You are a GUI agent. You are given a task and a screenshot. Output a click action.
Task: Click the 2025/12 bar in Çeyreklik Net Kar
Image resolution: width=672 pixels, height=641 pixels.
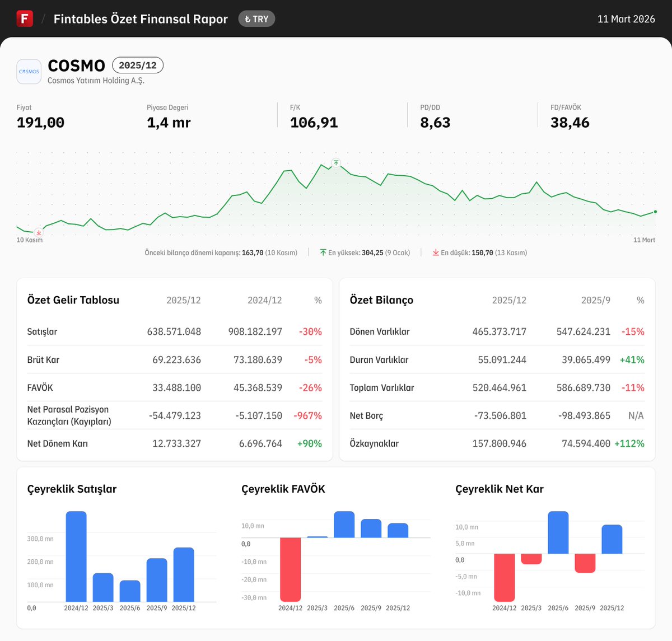612,539
